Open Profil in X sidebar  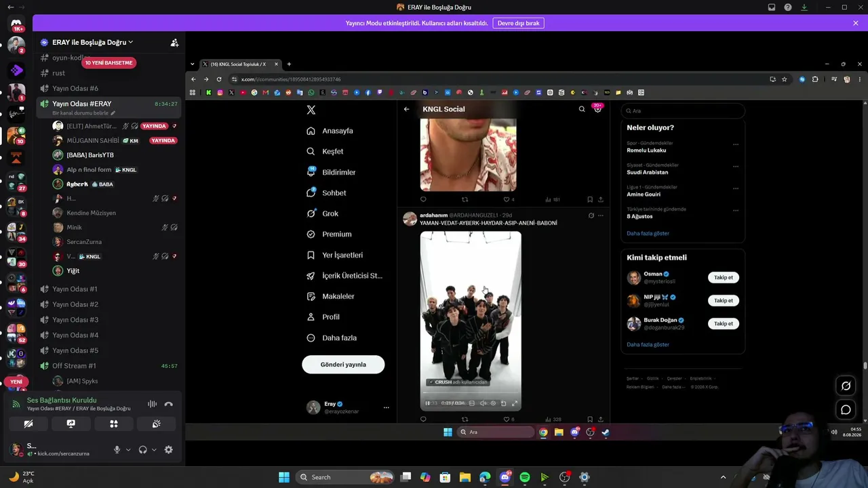pos(323,317)
